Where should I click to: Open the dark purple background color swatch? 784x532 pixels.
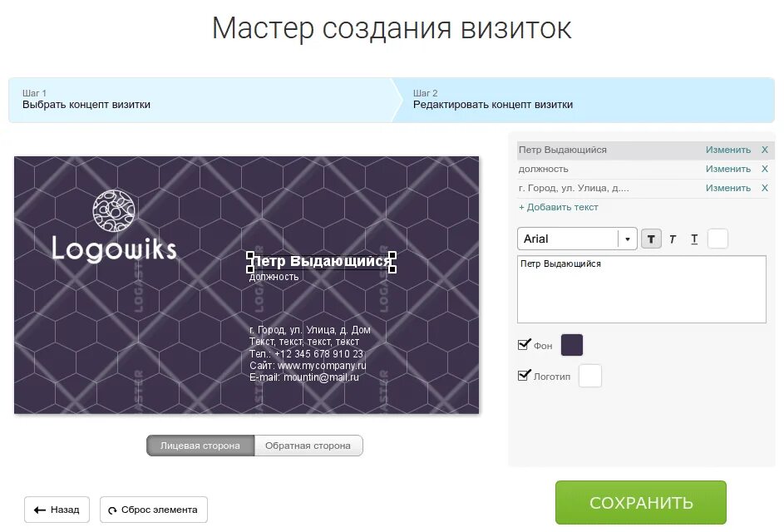572,345
